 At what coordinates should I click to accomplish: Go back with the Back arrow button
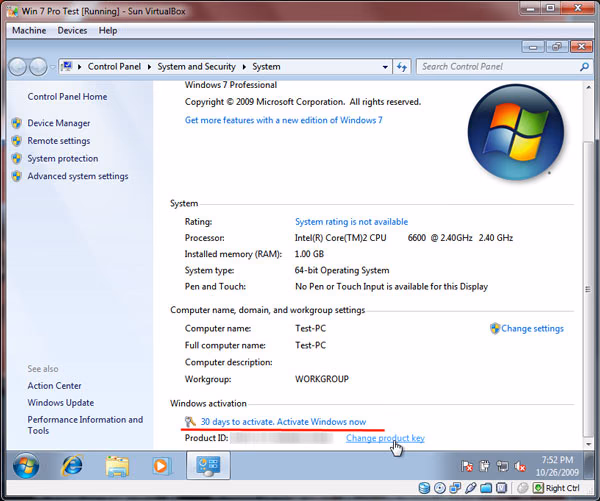click(18, 67)
